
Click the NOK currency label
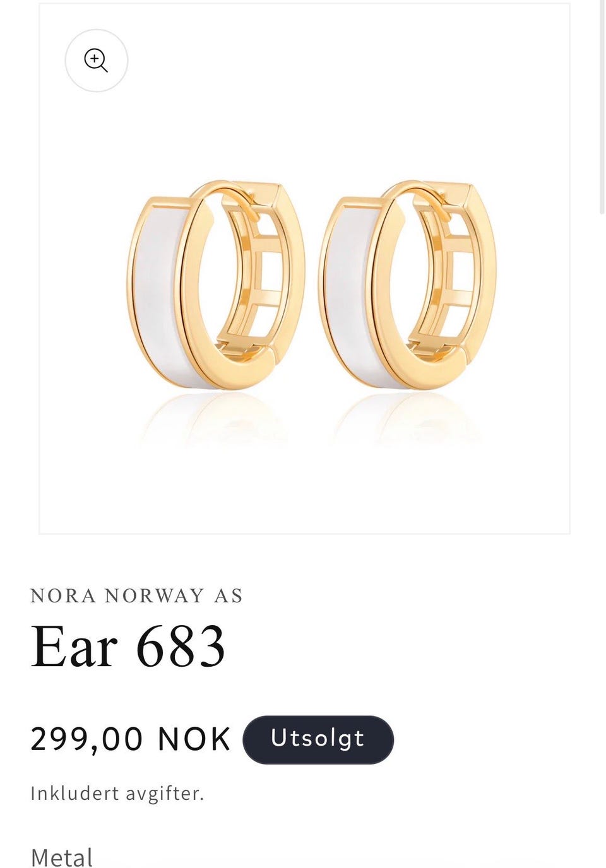tap(194, 739)
